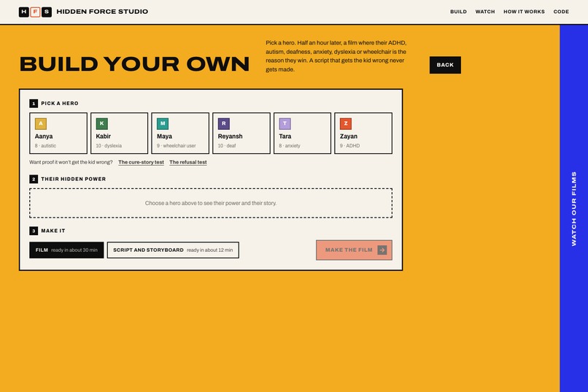
Task: Click Maya's teal M avatar
Action: click(163, 123)
